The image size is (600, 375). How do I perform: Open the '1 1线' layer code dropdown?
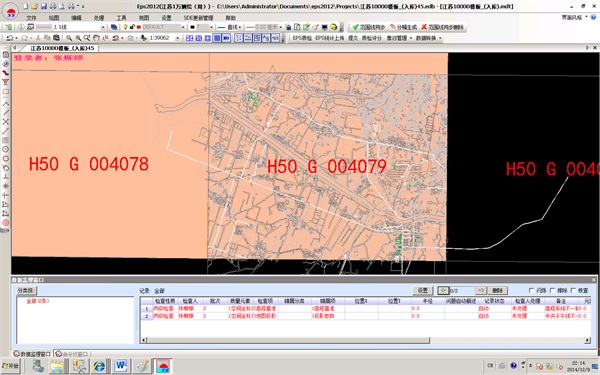tap(103, 27)
